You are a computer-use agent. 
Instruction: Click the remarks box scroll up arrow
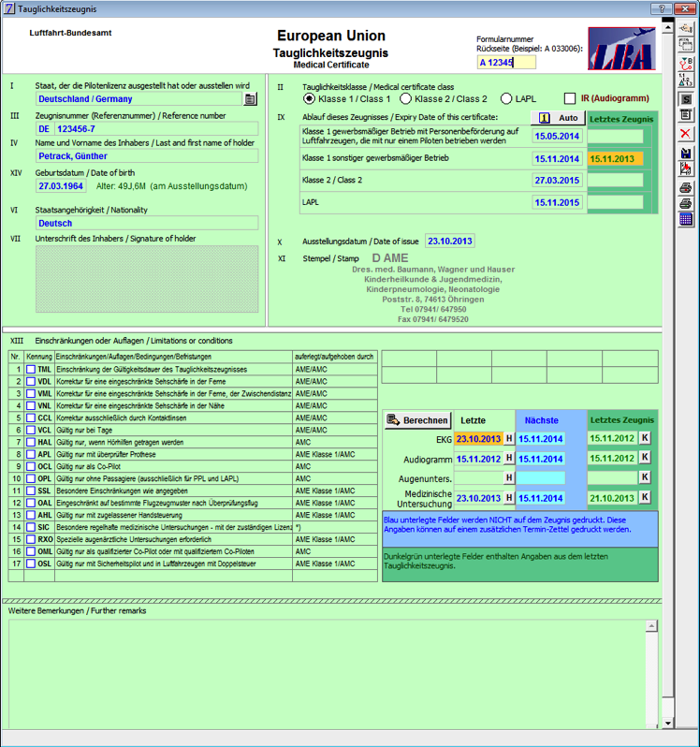(651, 625)
